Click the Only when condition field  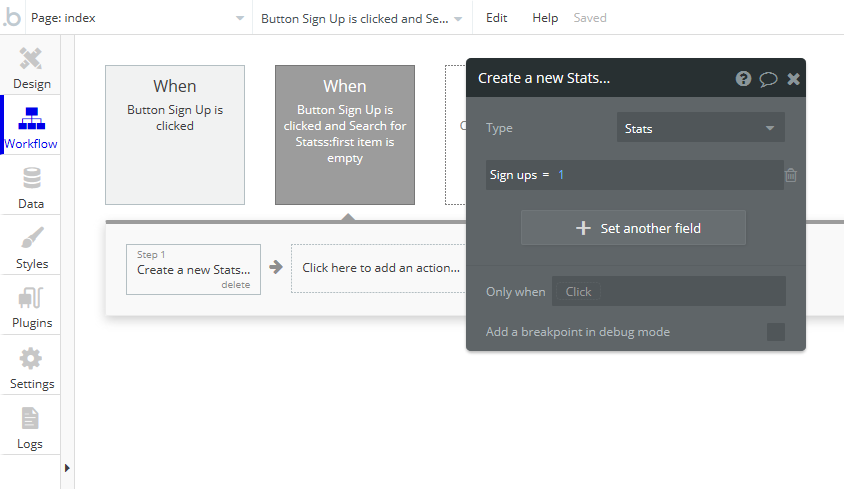click(668, 292)
